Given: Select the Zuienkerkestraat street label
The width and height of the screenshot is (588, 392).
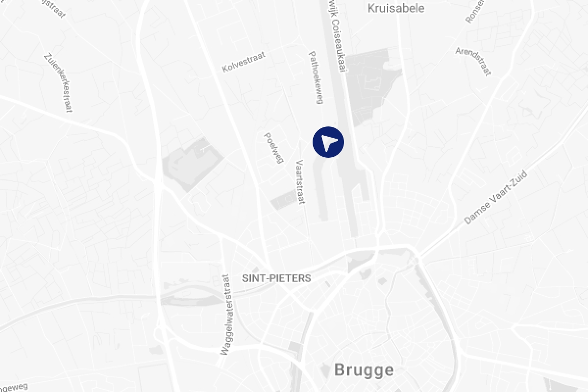Looking at the screenshot, I should coord(58,83).
